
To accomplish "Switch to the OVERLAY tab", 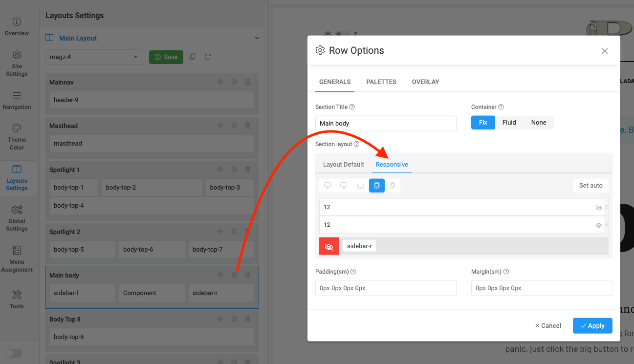I will coord(426,82).
